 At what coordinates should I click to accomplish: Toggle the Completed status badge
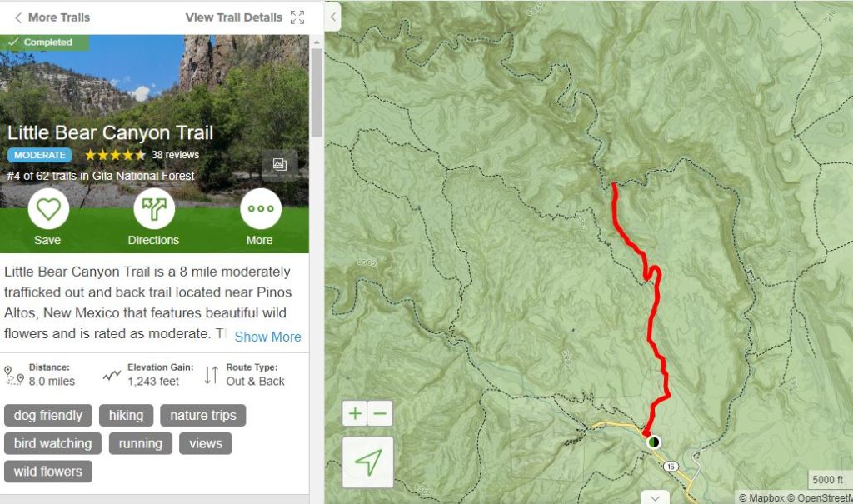tap(43, 42)
